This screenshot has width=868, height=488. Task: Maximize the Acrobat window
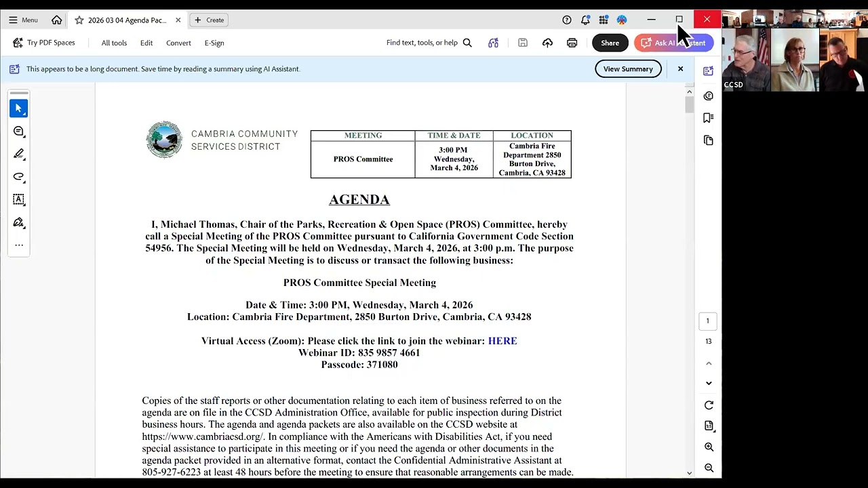tap(679, 20)
